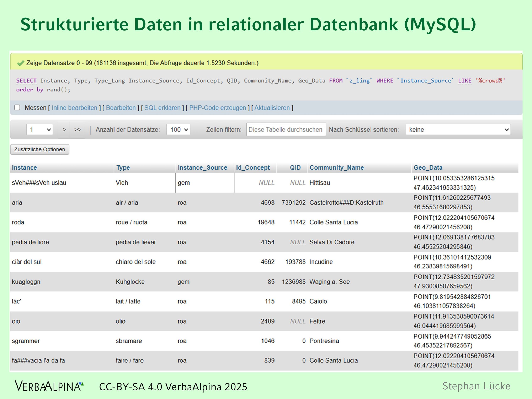Screen dimensions: 532x399
Task: Select the 'roda' instance cell
Action: pyautogui.click(x=62, y=222)
